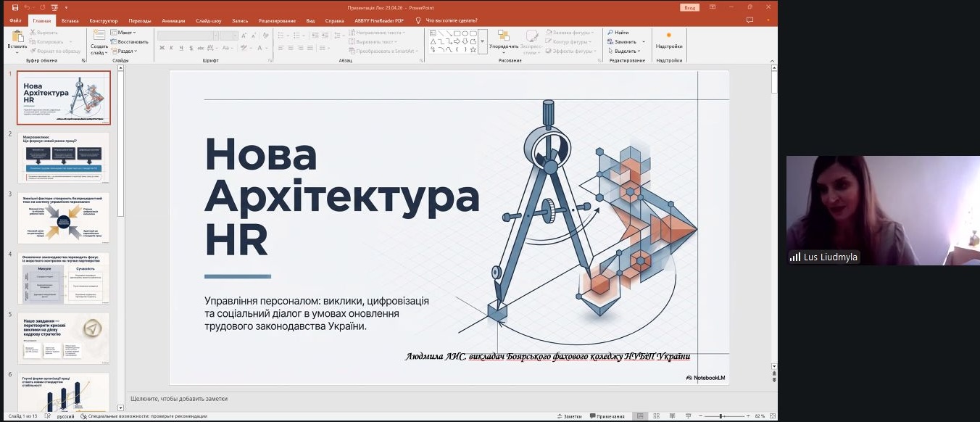This screenshot has width=980, height=422.
Task: Click the Восстановить reset slide button
Action: [x=130, y=42]
